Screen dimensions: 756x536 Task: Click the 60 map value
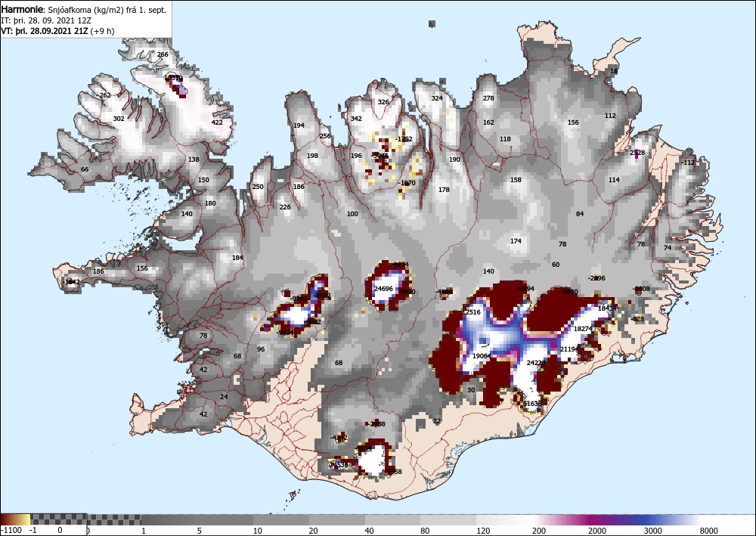[556, 264]
